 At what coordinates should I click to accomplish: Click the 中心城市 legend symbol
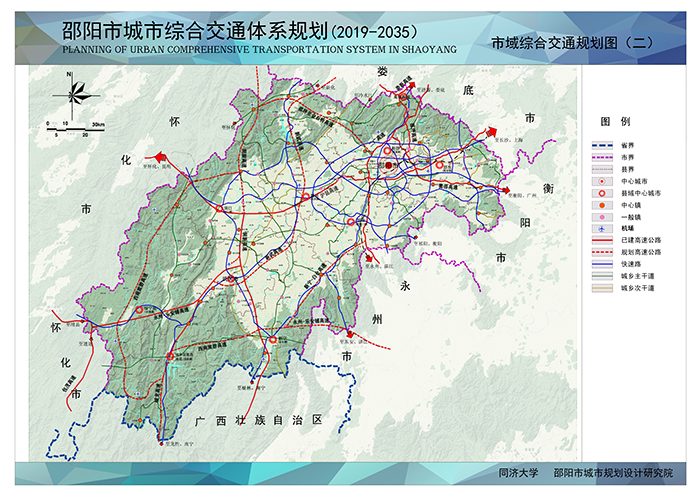pos(600,180)
